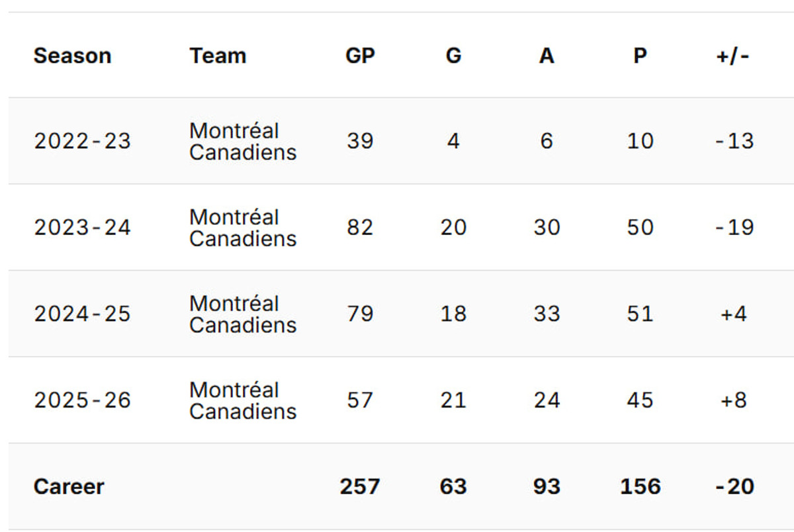Click the Team column header
The width and height of the screenshot is (794, 532).
(x=218, y=56)
